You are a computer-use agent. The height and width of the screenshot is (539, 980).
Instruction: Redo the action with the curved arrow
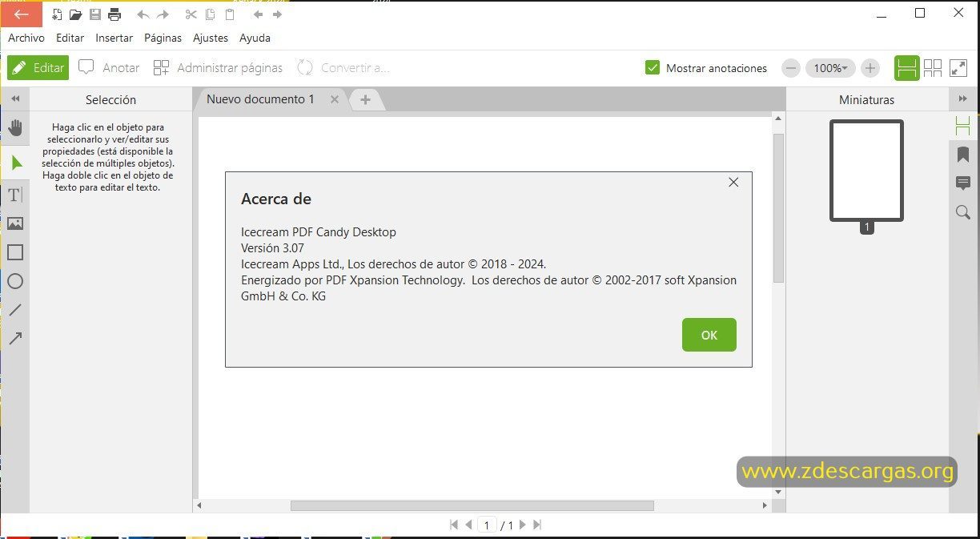(163, 14)
